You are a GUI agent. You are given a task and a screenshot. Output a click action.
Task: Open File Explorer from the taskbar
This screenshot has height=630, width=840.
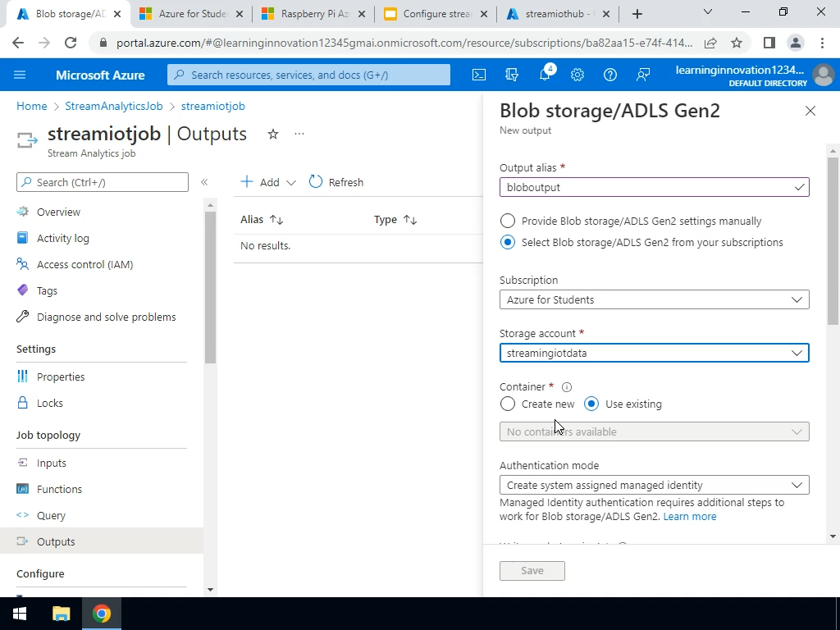click(61, 614)
